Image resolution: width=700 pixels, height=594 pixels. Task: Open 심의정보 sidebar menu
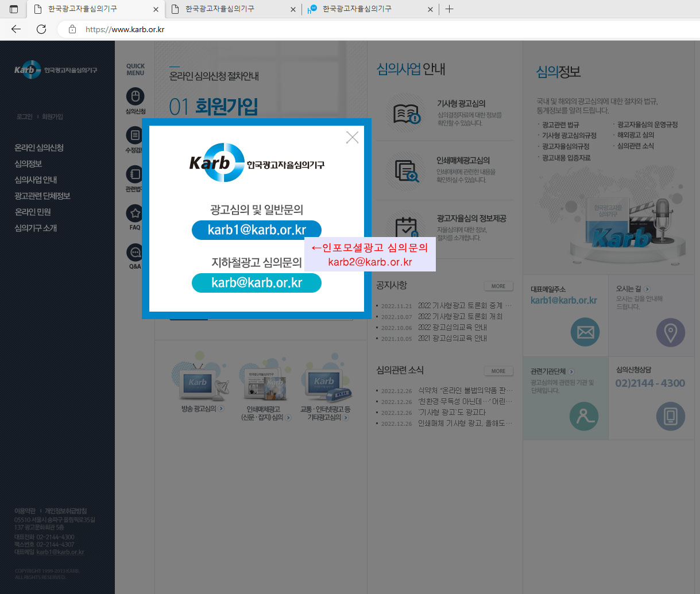tap(28, 164)
